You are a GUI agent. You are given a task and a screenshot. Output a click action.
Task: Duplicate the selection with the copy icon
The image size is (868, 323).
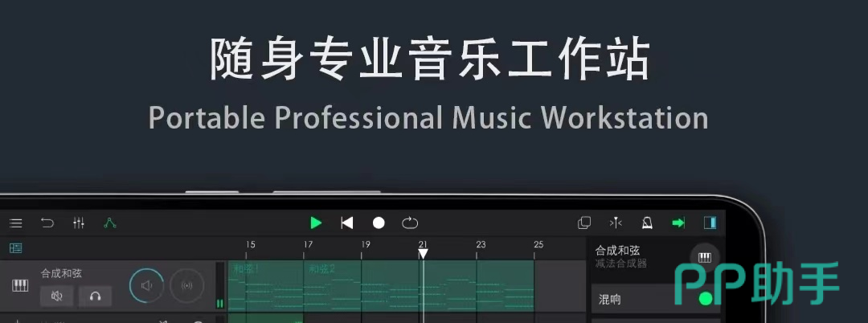pyautogui.click(x=584, y=223)
